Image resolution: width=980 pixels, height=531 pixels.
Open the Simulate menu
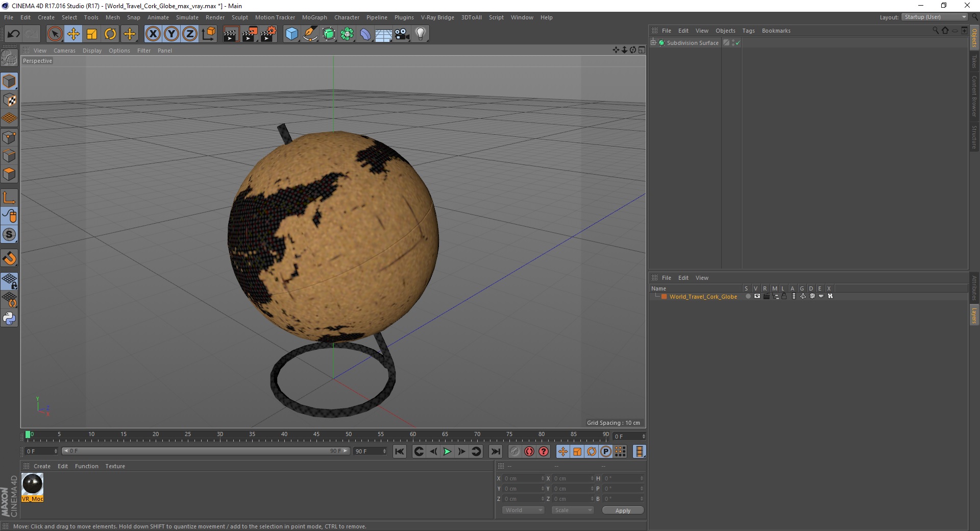[x=187, y=17]
